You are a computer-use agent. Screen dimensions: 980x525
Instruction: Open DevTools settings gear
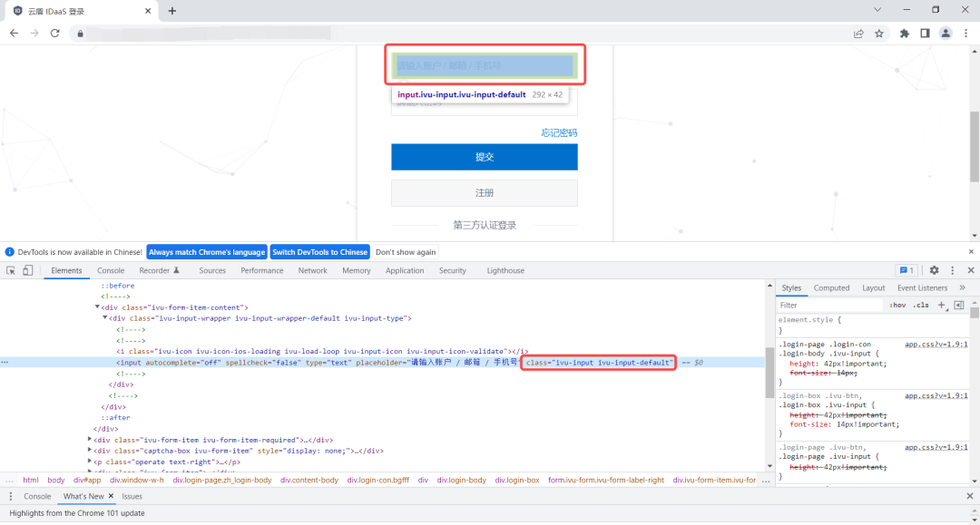click(934, 270)
